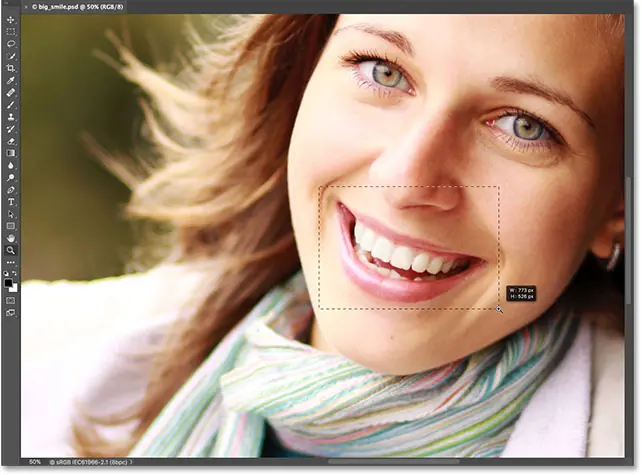The width and height of the screenshot is (642, 475).
Task: Toggle Quick Mask mode
Action: (11, 299)
